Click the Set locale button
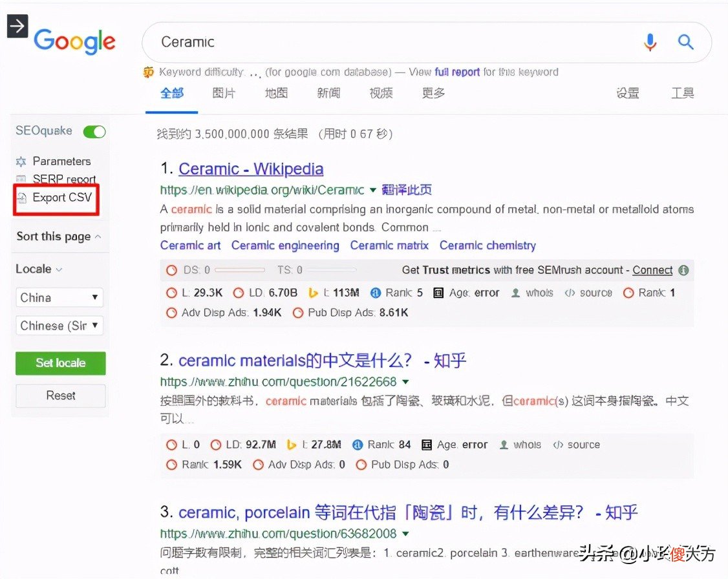The height and width of the screenshot is (579, 728). (60, 363)
